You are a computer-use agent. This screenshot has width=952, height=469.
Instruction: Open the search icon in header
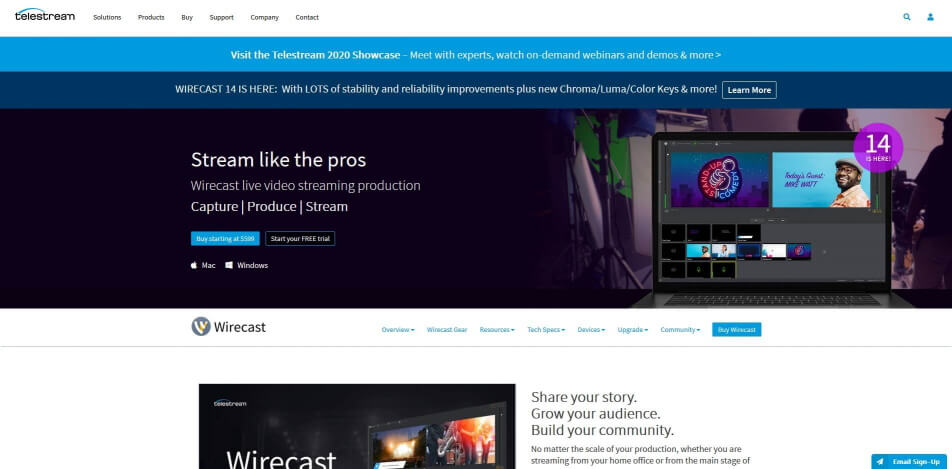(906, 17)
